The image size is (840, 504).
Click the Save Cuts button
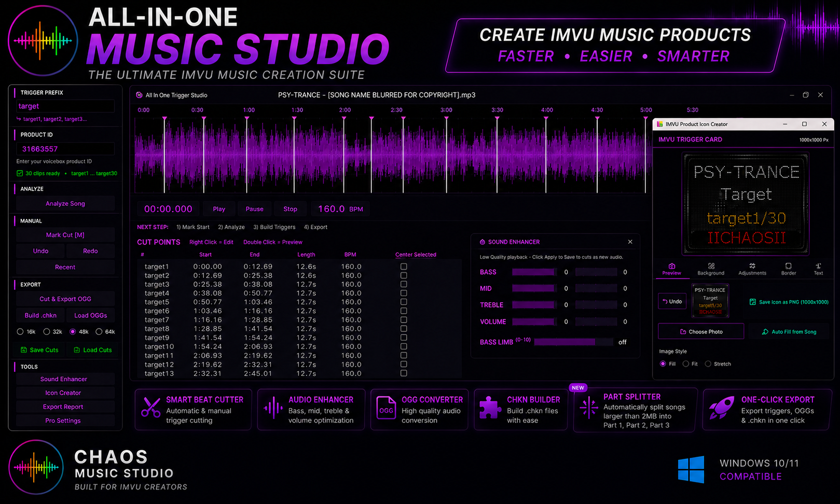[40, 350]
